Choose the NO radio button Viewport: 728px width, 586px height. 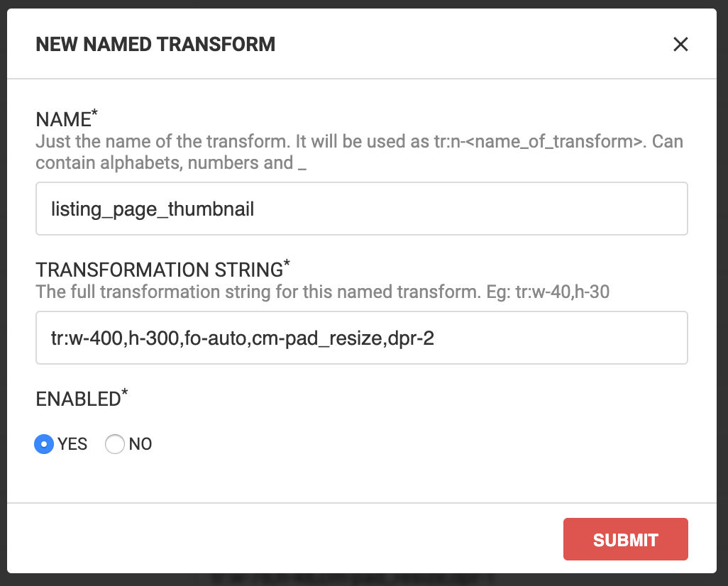coord(115,444)
